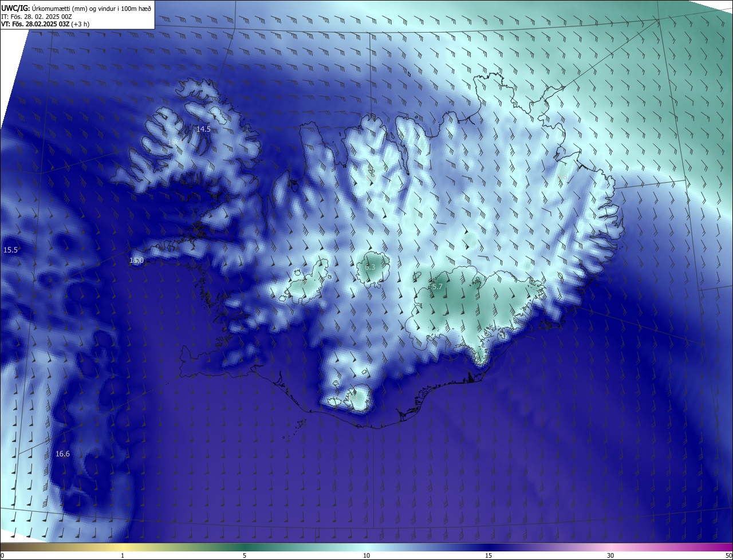
Task: Click the color scale tick labeled 1
Action: point(123,555)
